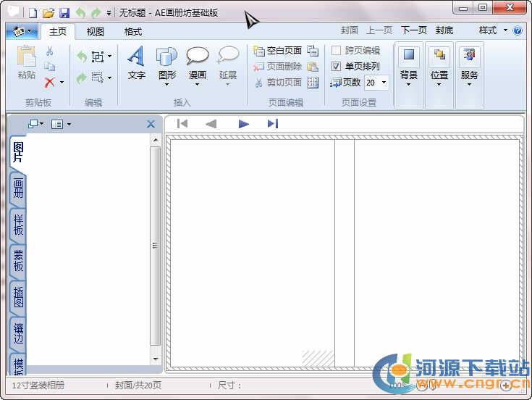Click the save floppy disk icon
This screenshot has height=400, width=532.
tap(64, 13)
